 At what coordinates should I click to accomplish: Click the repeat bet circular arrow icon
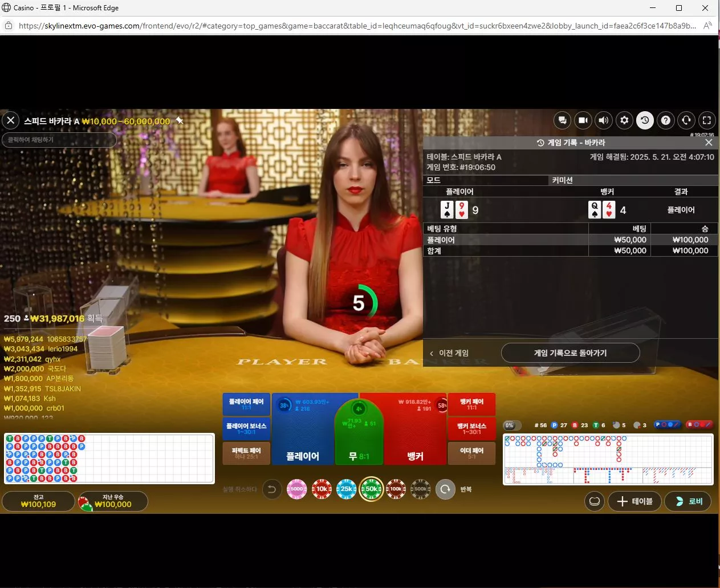(x=445, y=489)
